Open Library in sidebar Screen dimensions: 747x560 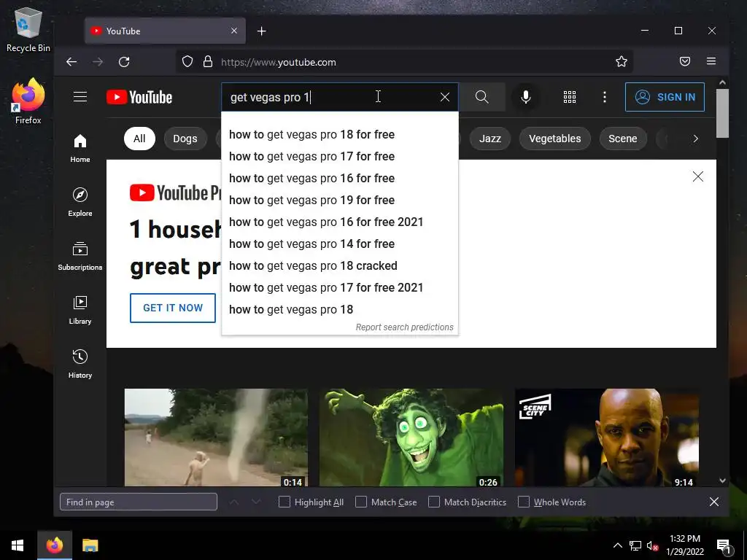click(x=80, y=310)
